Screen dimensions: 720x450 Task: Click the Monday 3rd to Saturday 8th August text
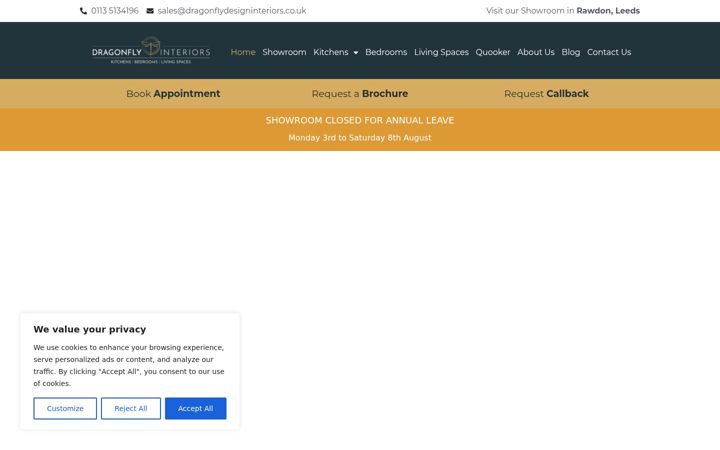[x=360, y=138]
